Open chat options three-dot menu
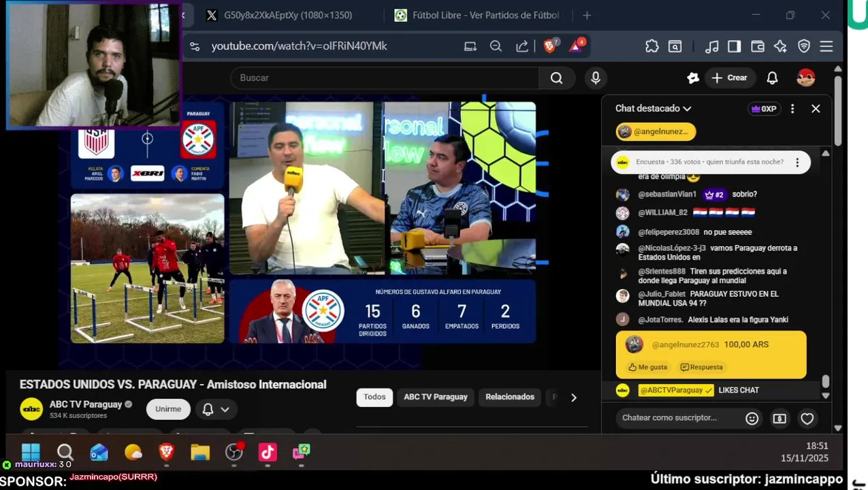The image size is (868, 490). point(792,109)
